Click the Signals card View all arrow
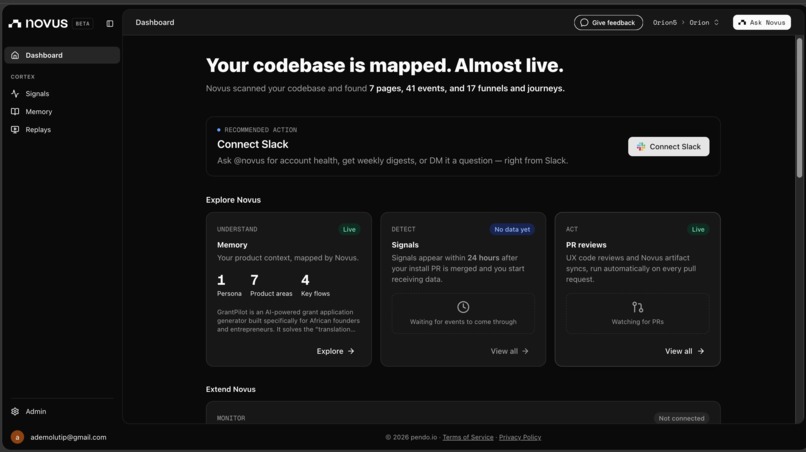Screen dimensions: 806x452 (x=525, y=351)
